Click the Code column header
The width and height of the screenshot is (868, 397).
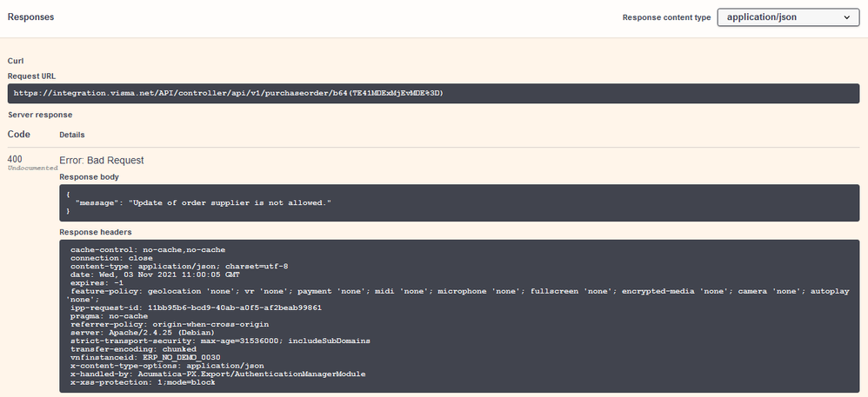[19, 135]
